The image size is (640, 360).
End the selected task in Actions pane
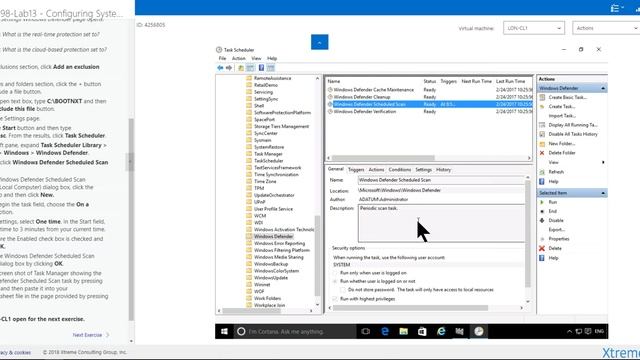coord(552,211)
